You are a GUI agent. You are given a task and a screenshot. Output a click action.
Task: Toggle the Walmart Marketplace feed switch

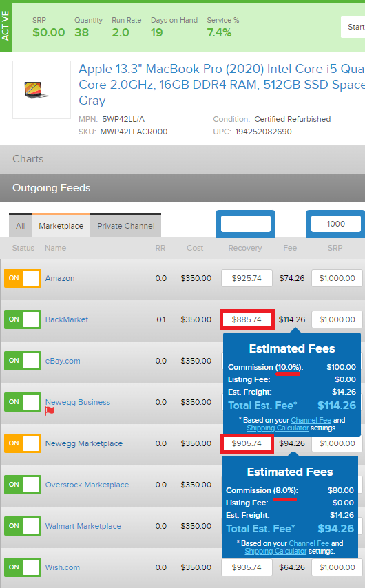pyautogui.click(x=23, y=526)
